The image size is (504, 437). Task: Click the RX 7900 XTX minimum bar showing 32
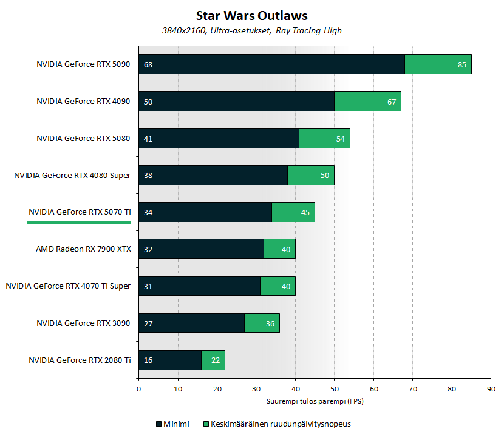202,249
